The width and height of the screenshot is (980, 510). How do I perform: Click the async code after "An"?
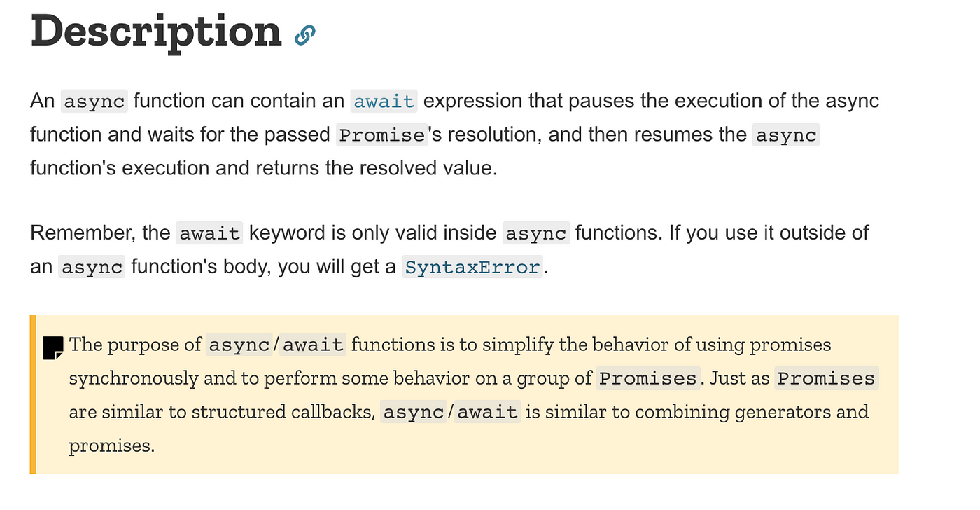point(94,102)
